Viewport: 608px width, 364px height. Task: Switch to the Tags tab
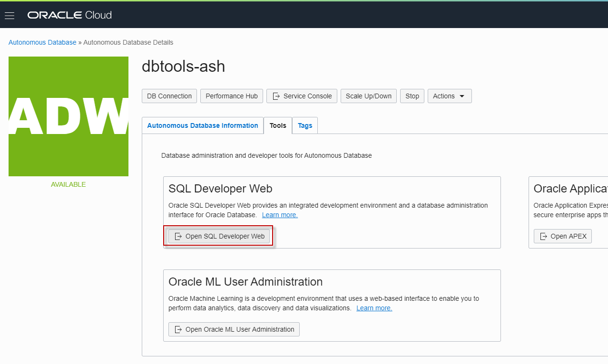(305, 125)
